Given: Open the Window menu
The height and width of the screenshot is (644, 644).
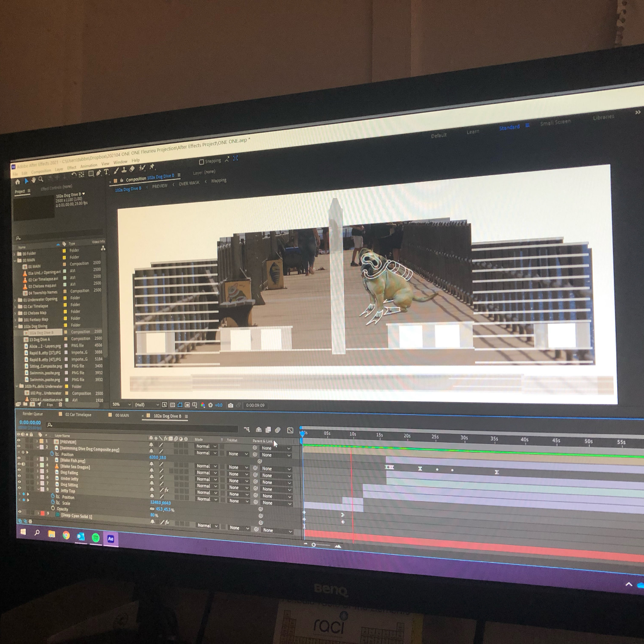Looking at the screenshot, I should pyautogui.click(x=120, y=162).
